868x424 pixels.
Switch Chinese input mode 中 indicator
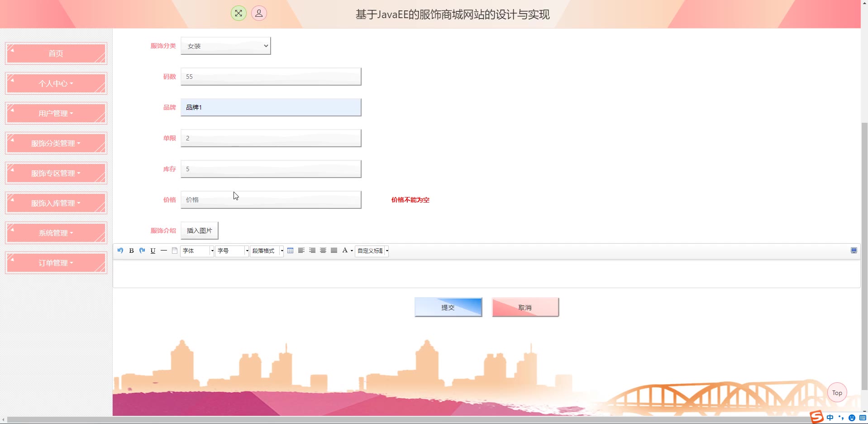pos(830,418)
